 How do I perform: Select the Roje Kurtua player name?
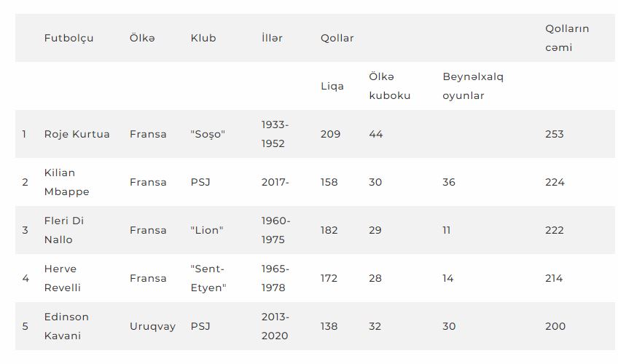coord(77,134)
